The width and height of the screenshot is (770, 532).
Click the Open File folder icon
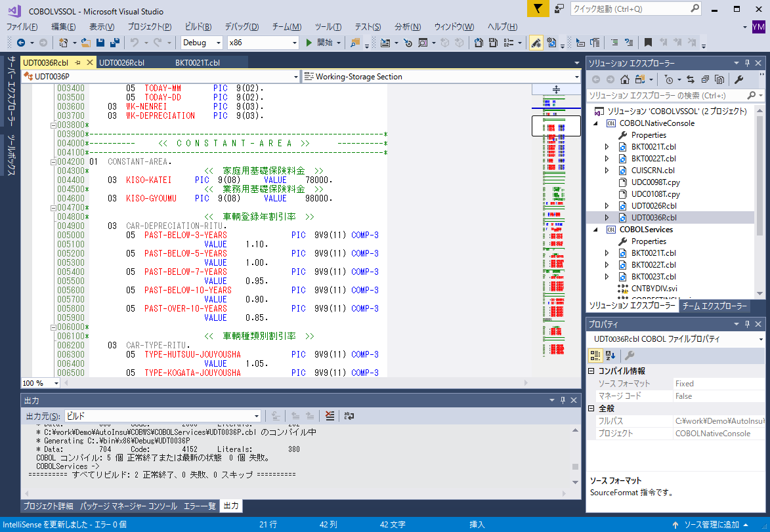tap(86, 43)
